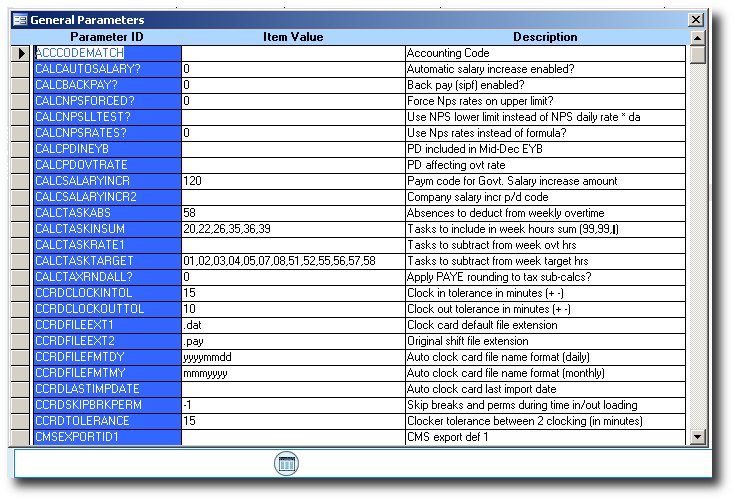Viewport: 735px width, 501px height.
Task: Select the CCRDFILEEXT1 value .dat
Action: pyautogui.click(x=292, y=325)
